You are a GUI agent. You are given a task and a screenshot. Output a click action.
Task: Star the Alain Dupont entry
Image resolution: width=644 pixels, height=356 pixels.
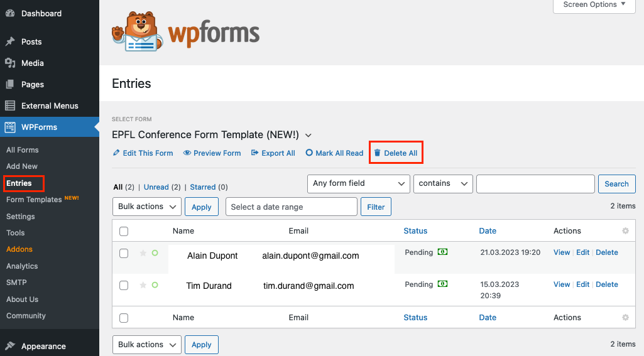143,253
